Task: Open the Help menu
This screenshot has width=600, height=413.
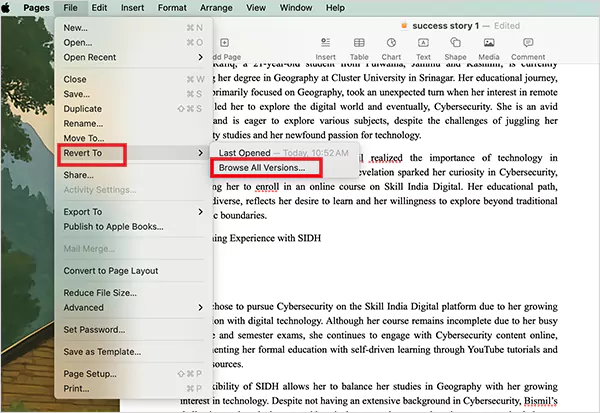Action: [335, 8]
